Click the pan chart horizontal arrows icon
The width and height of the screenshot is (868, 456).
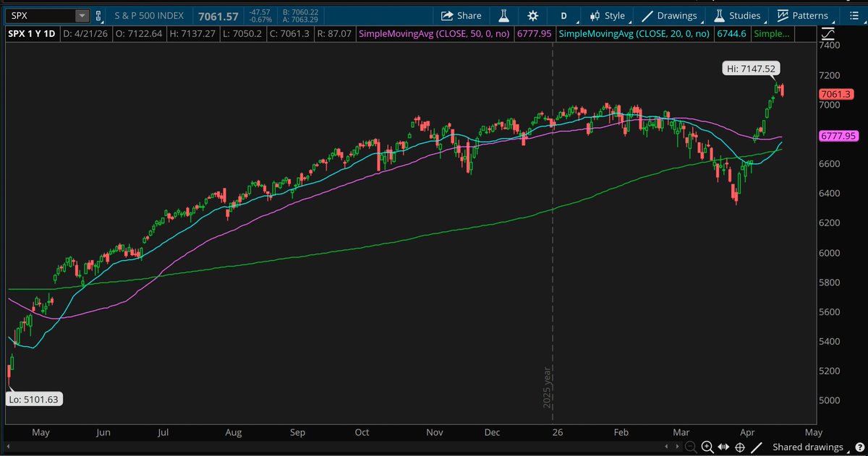(724, 447)
